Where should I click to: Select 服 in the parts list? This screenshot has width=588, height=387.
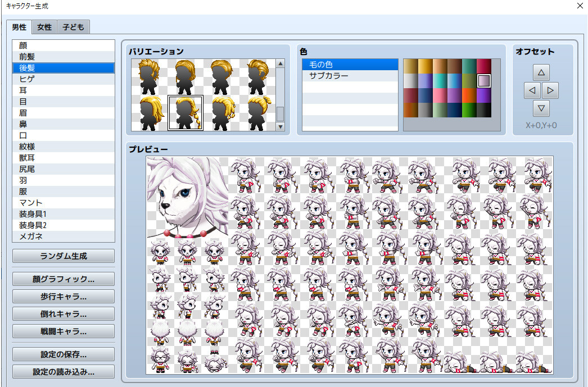click(x=63, y=191)
